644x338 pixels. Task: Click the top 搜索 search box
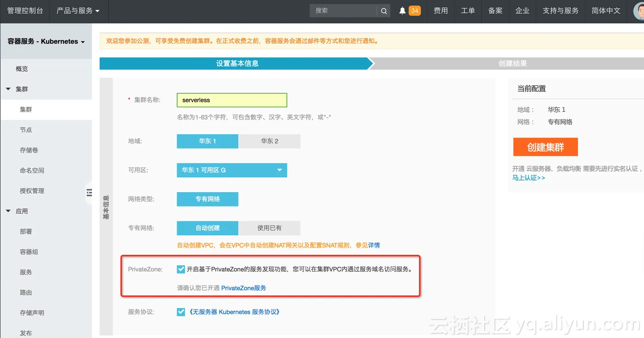coord(344,11)
